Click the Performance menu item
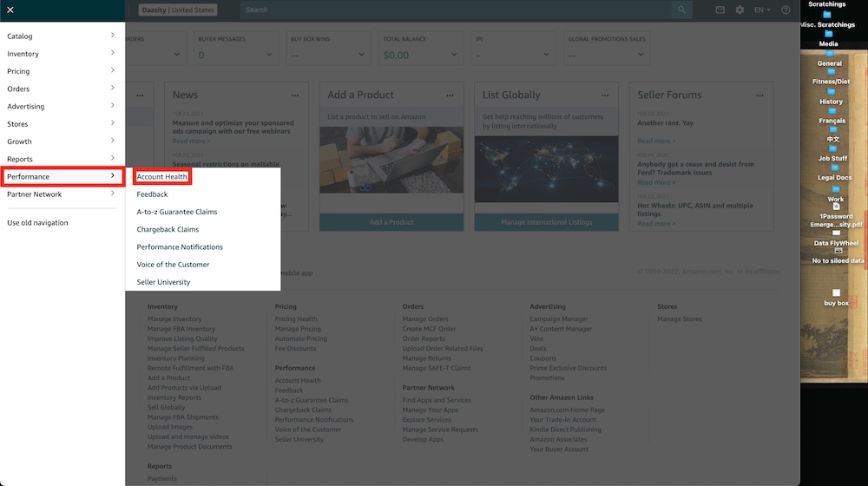This screenshot has height=486, width=868. [62, 176]
